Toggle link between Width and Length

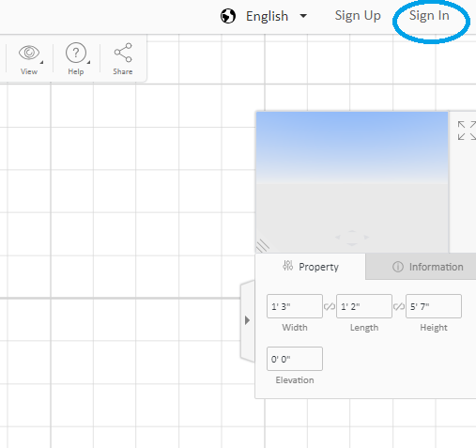[x=330, y=306]
